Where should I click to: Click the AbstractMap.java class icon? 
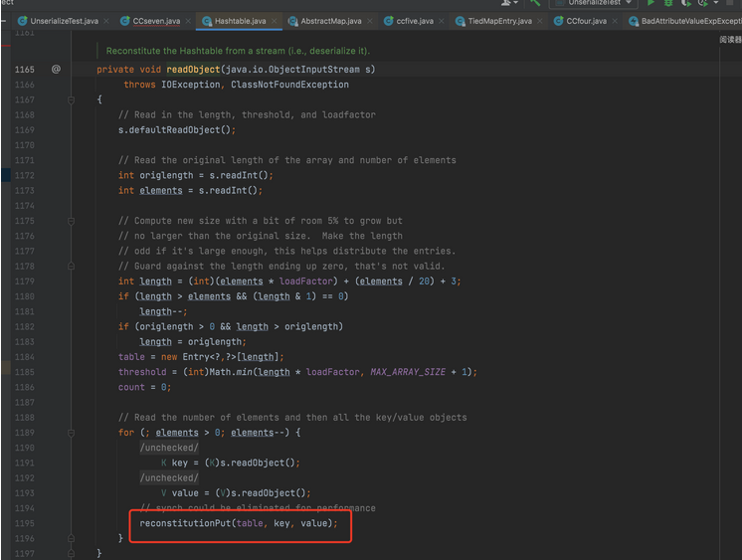(292, 21)
